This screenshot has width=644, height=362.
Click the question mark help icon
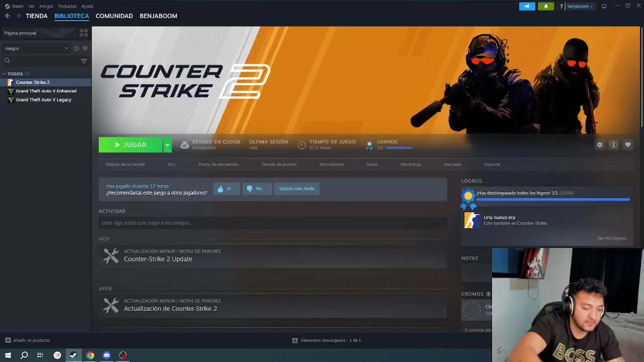[561, 7]
